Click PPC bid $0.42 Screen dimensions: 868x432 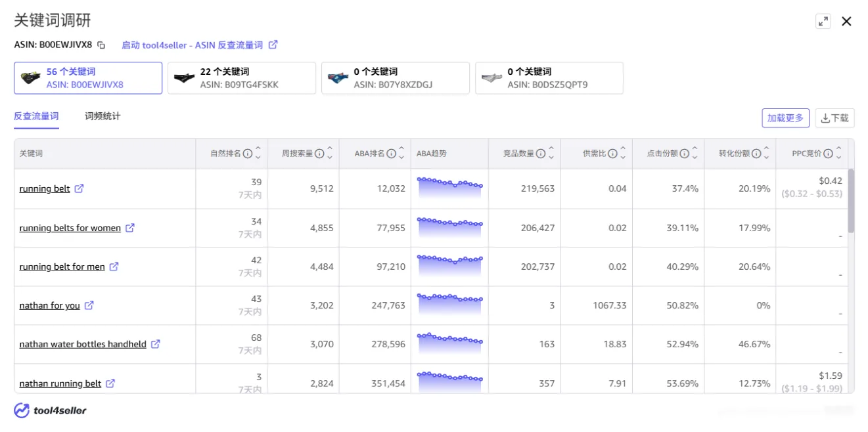coord(831,181)
